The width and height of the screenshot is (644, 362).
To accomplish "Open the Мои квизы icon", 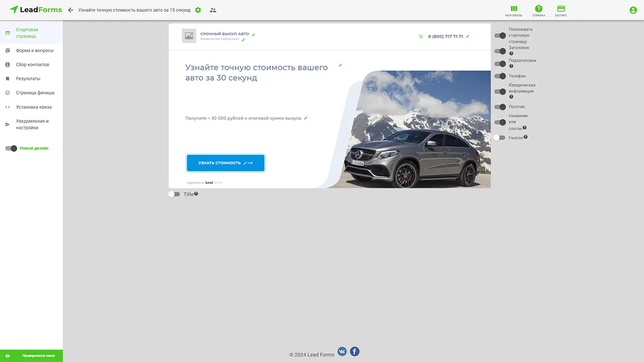I will pos(514,9).
